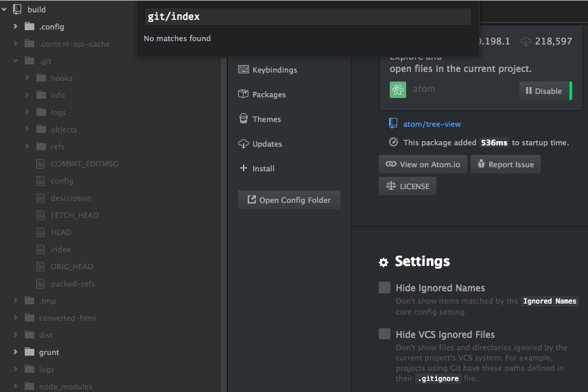588x392 pixels.
Task: Expand the objects folder arrow
Action: 27,129
